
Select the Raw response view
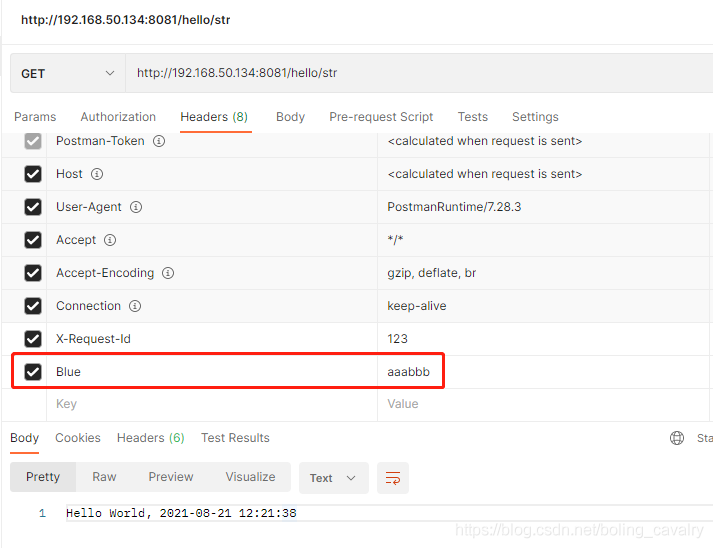click(x=104, y=477)
